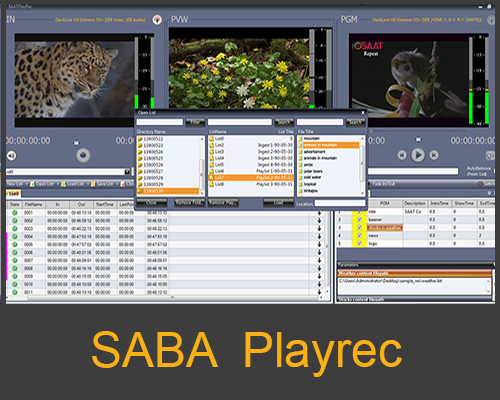Expand the dropdown arrow next to Load List
500x400 pixels.
[88, 184]
